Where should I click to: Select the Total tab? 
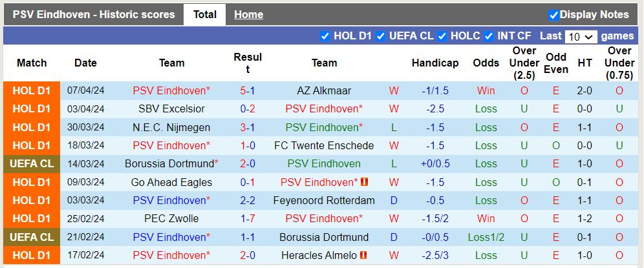(204, 14)
